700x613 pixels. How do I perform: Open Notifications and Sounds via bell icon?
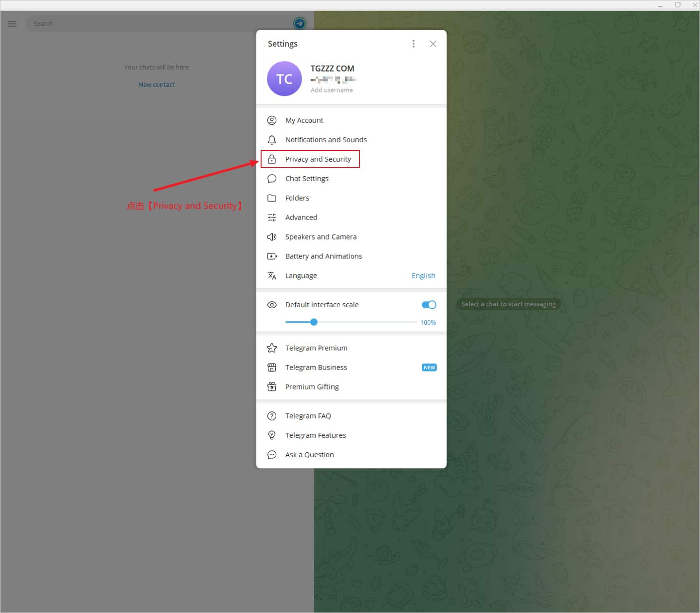pyautogui.click(x=272, y=140)
